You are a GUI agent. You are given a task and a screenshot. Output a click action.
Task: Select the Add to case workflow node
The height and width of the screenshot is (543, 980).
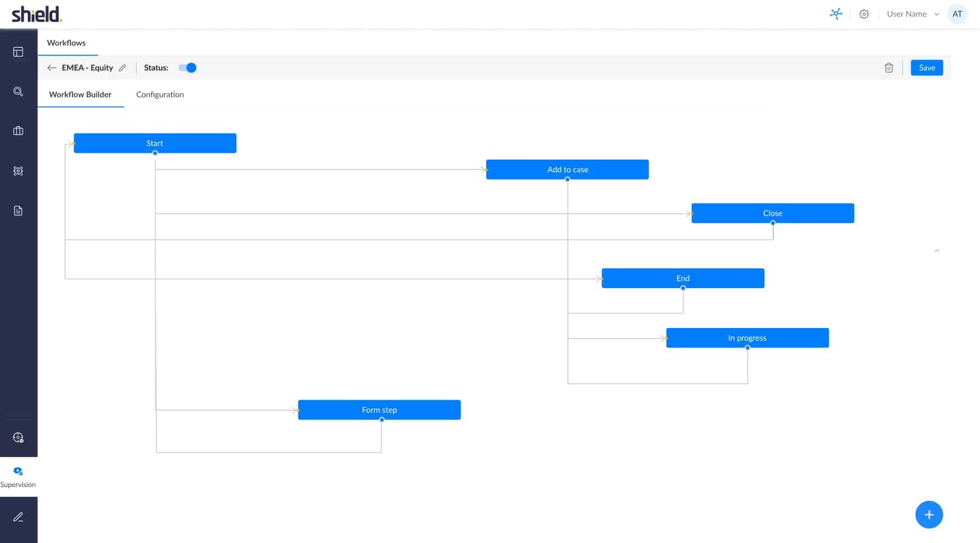567,170
